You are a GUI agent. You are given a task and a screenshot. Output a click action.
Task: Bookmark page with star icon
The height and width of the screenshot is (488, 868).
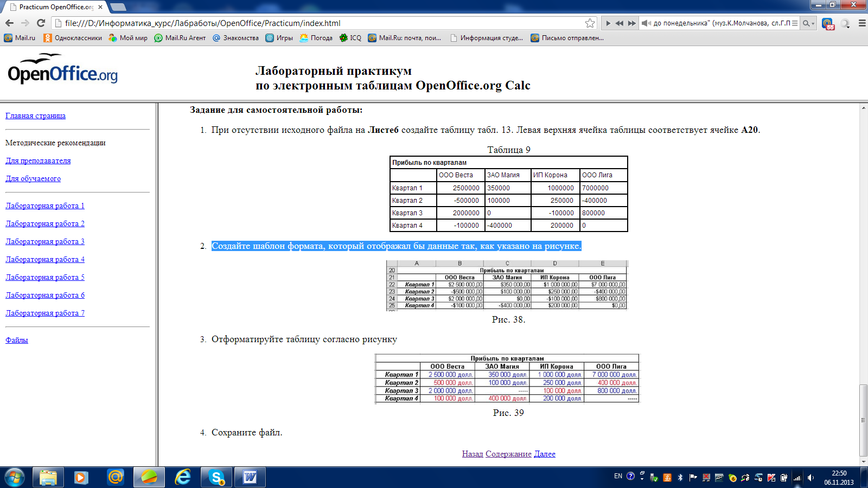590,23
